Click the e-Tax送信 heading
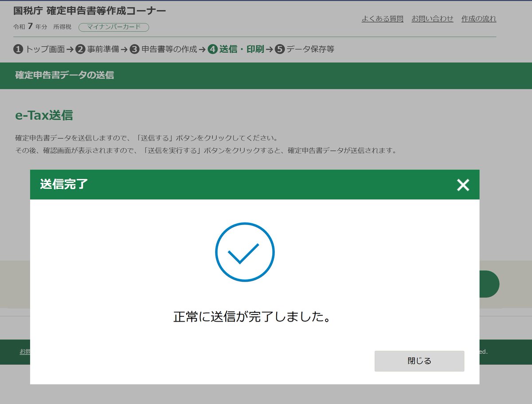 click(x=44, y=115)
